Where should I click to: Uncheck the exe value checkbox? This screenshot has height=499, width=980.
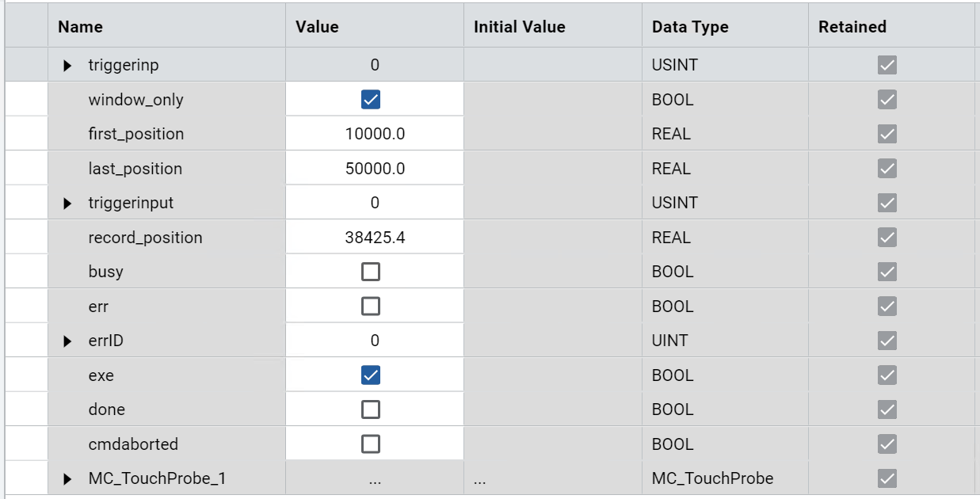(x=371, y=375)
